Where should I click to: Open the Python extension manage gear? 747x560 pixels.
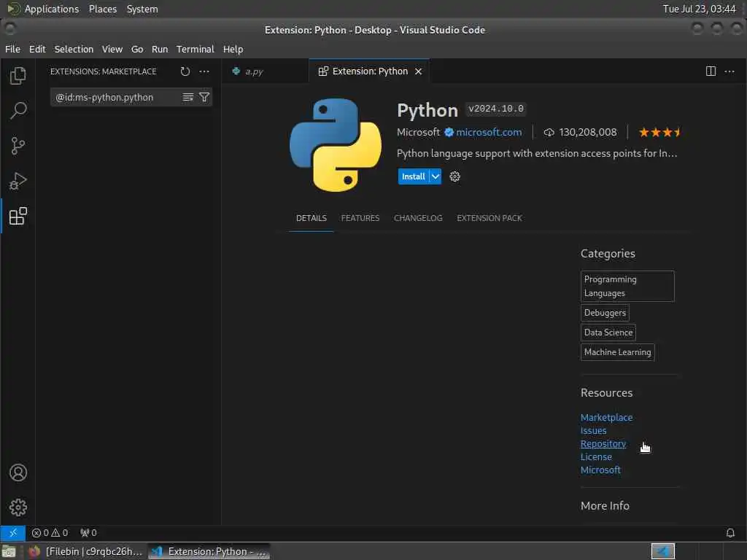pyautogui.click(x=454, y=176)
